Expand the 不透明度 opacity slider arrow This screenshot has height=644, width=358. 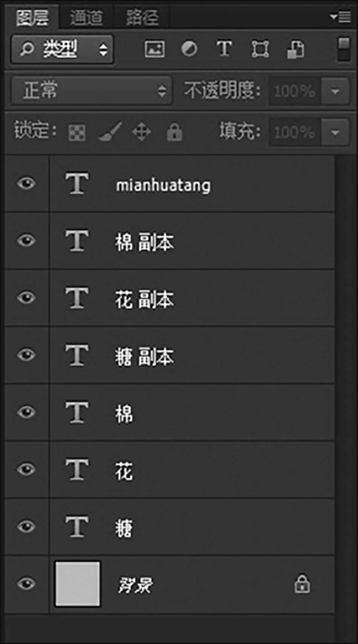pyautogui.click(x=335, y=91)
